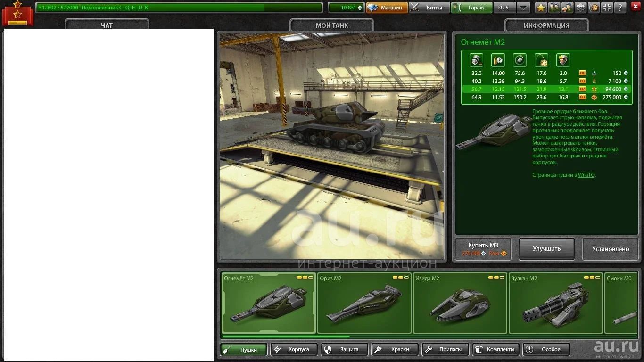
Task: Open help via the question mark icon
Action: coord(620,8)
